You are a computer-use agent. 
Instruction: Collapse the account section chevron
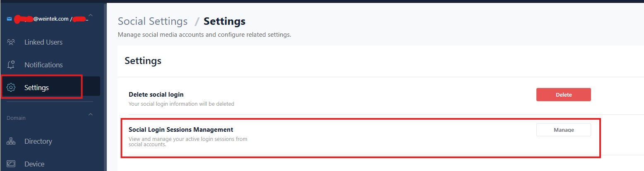pos(91,16)
